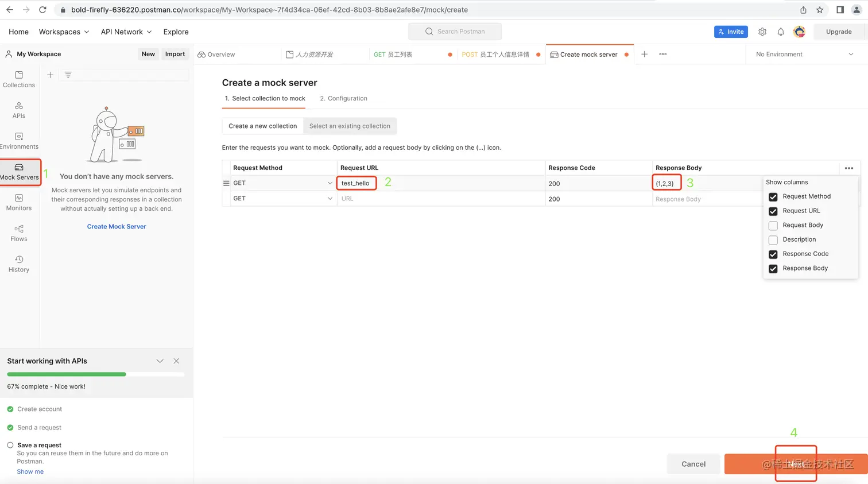Image resolution: width=868 pixels, height=484 pixels.
Task: Enable Description column checkbox
Action: click(773, 240)
